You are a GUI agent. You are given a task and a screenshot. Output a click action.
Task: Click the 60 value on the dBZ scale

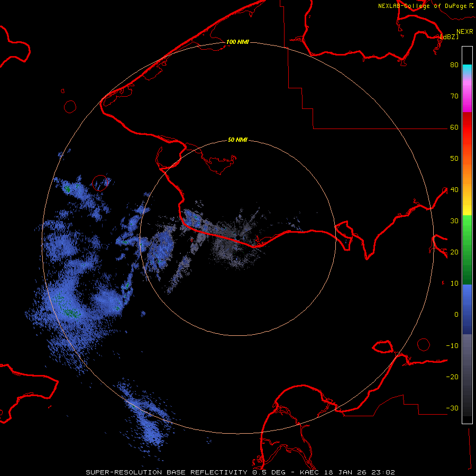(454, 127)
